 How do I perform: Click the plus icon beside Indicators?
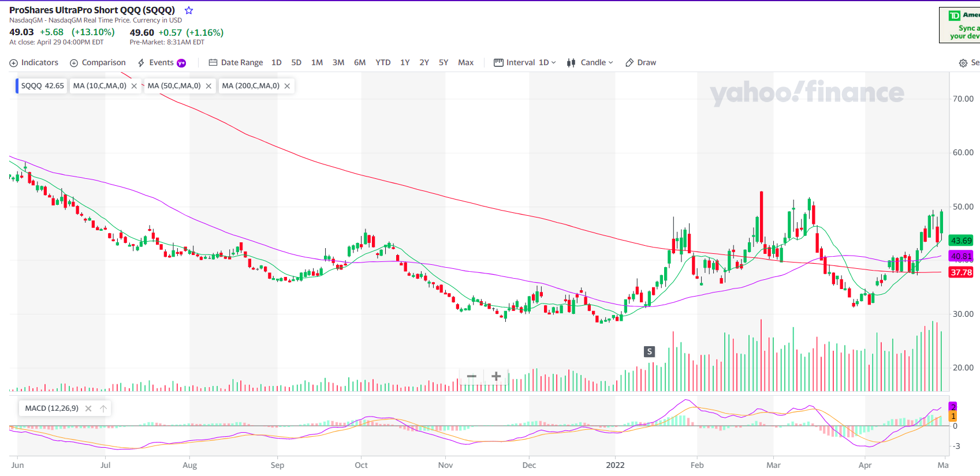point(14,63)
